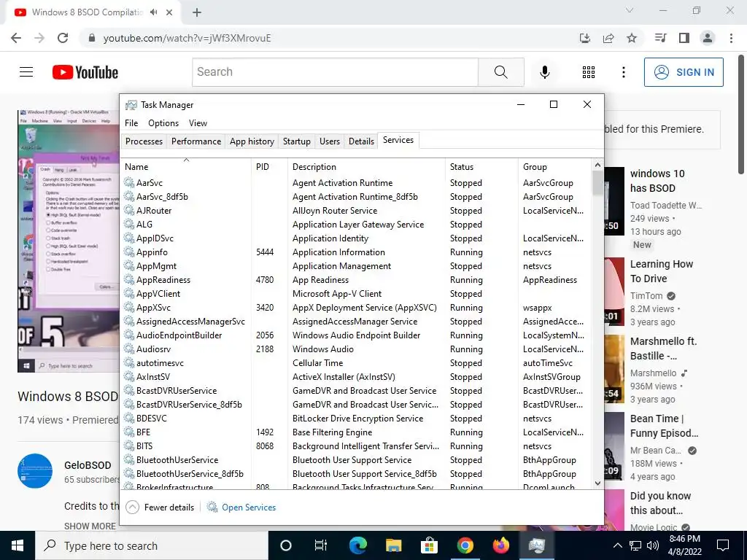Click the Chrome back arrow
Screen dimensions: 747x560
click(16, 38)
